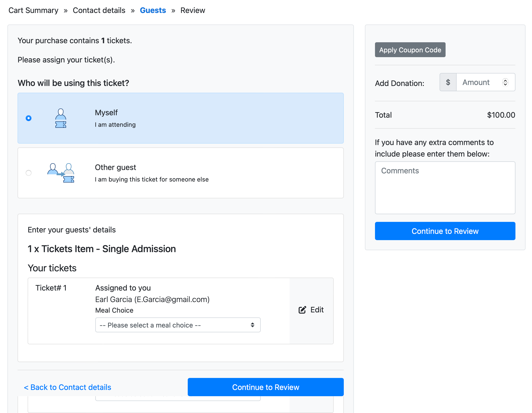
Task: Choose the Other guest option card
Action: pyautogui.click(x=180, y=173)
